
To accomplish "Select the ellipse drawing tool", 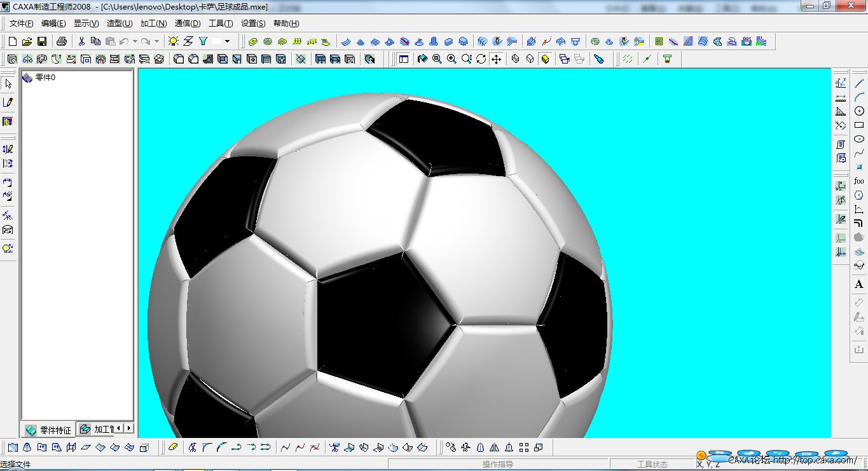I will pos(859,139).
